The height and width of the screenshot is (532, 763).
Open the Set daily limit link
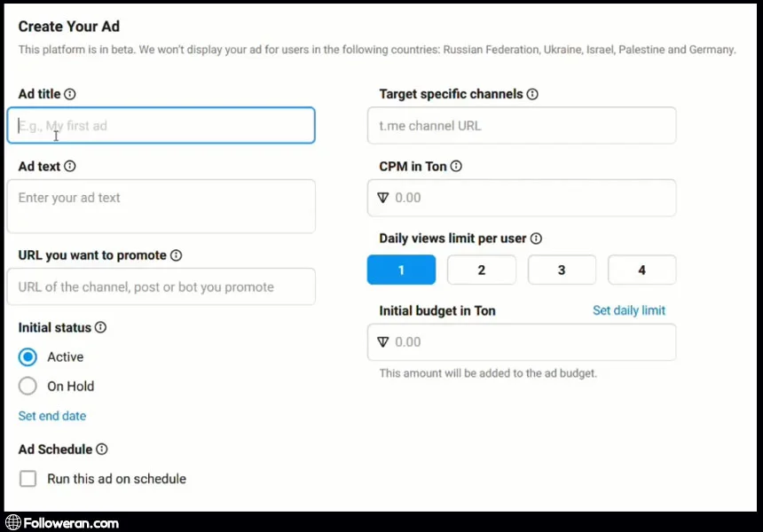pyautogui.click(x=629, y=310)
